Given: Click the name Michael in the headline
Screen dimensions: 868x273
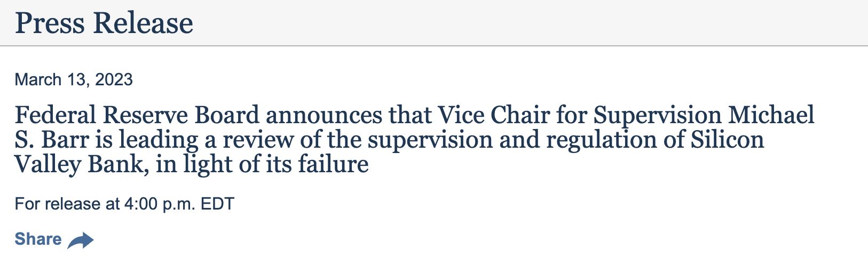Looking at the screenshot, I should point(772,115).
